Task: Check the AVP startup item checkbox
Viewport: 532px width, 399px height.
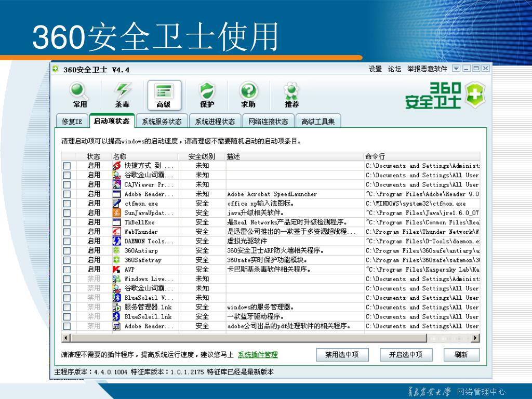Action: tap(67, 270)
